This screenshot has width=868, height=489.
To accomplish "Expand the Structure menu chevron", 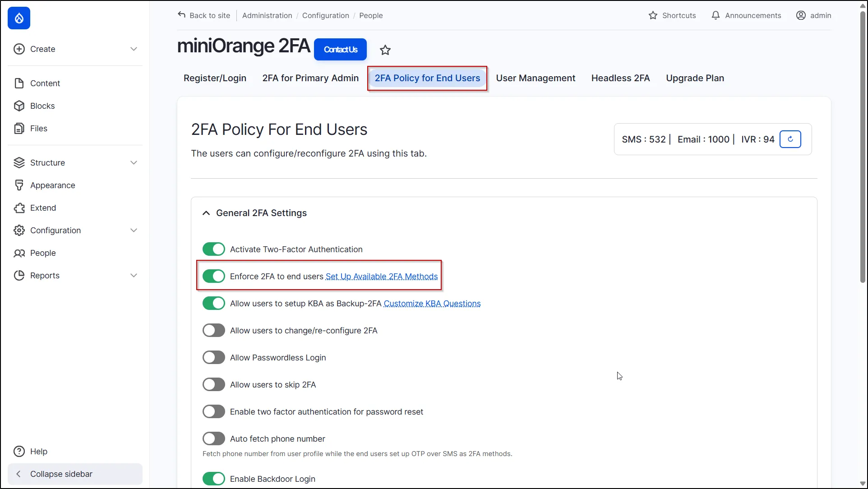I will pos(134,163).
